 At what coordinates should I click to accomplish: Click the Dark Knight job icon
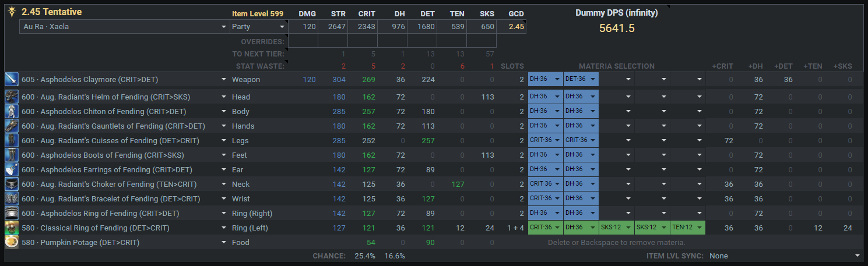pyautogui.click(x=12, y=12)
